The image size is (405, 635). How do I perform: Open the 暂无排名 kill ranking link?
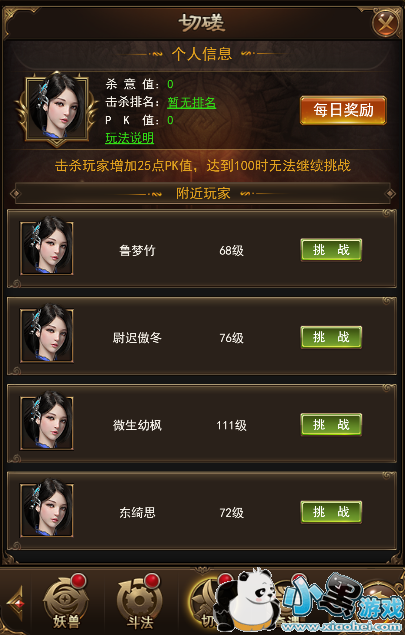coord(192,102)
